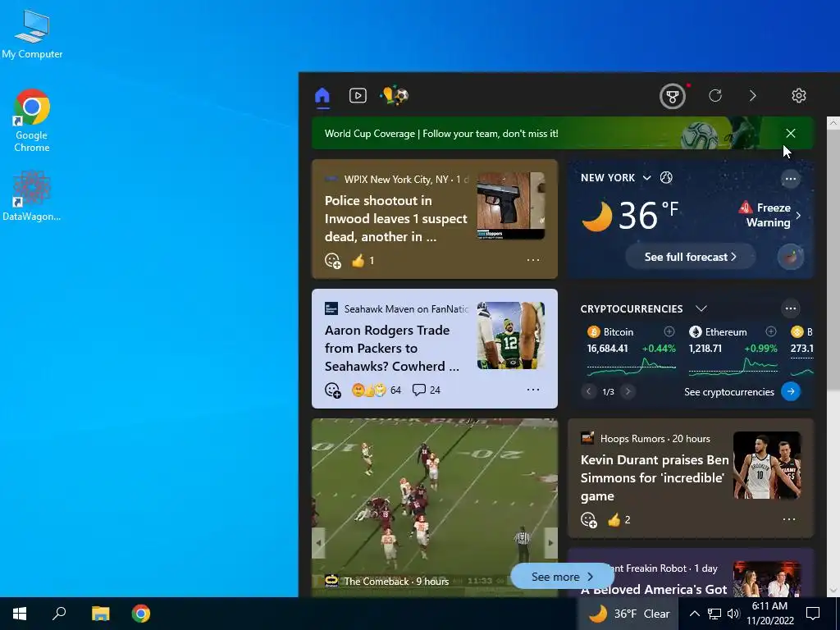The width and height of the screenshot is (840, 630).
Task: Open the Freeze Warning alert
Action: pyautogui.click(x=769, y=215)
